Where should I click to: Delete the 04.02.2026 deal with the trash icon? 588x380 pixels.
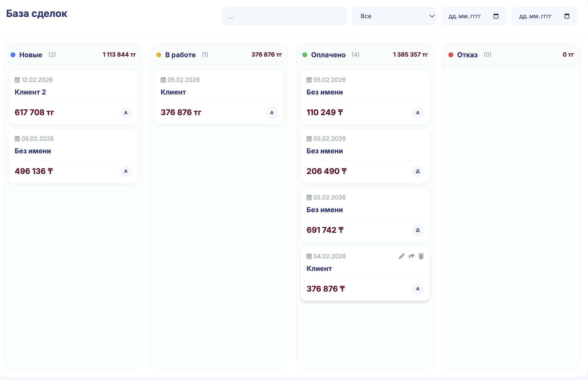pyautogui.click(x=421, y=256)
